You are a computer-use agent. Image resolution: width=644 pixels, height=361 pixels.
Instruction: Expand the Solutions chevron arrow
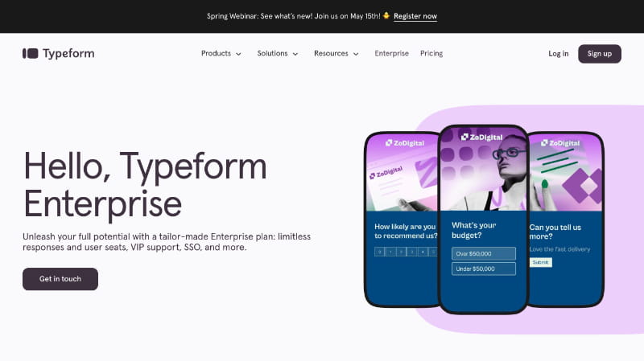[x=295, y=54]
